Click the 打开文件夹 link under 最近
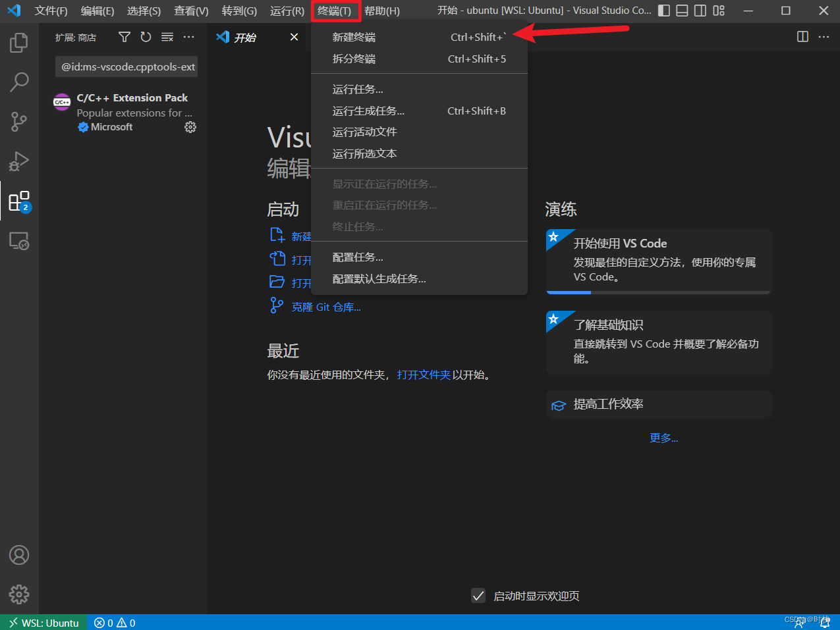The image size is (840, 630). click(x=424, y=375)
